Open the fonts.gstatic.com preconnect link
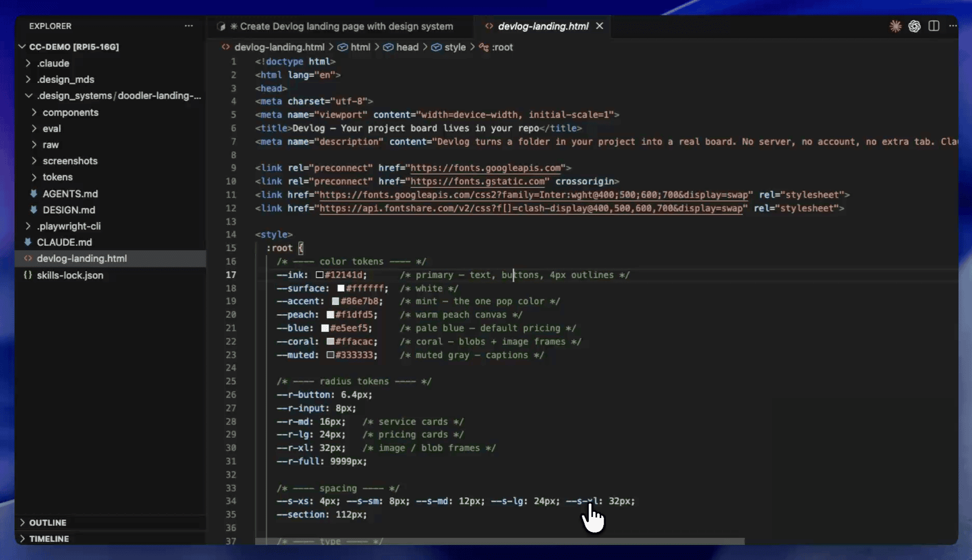 click(478, 181)
